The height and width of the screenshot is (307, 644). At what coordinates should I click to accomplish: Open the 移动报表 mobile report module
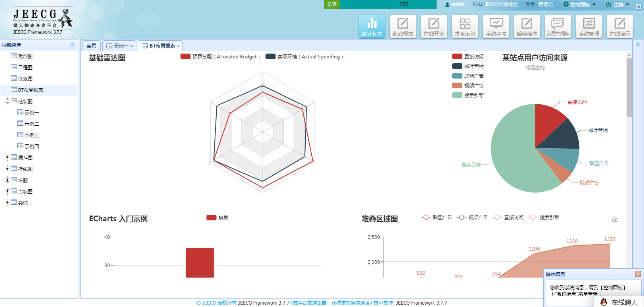pos(403,27)
